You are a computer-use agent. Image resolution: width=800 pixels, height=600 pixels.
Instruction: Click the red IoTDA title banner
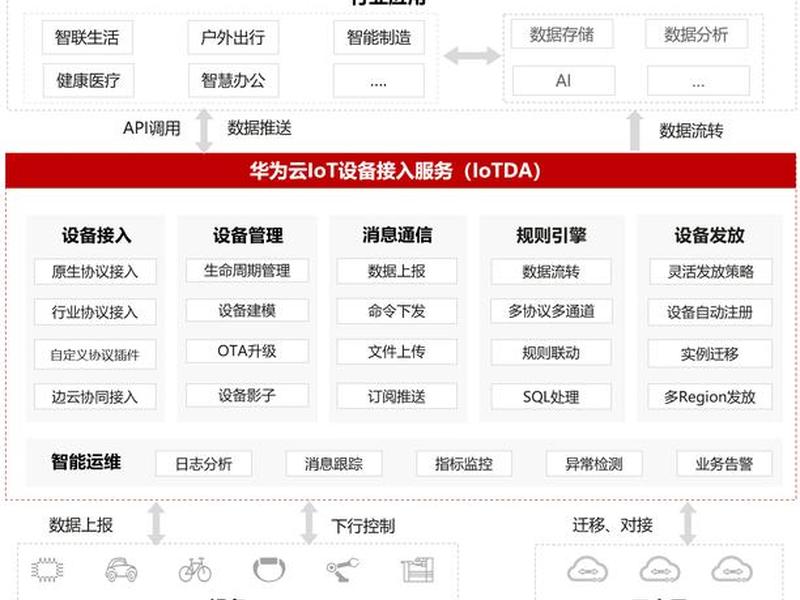tap(401, 171)
